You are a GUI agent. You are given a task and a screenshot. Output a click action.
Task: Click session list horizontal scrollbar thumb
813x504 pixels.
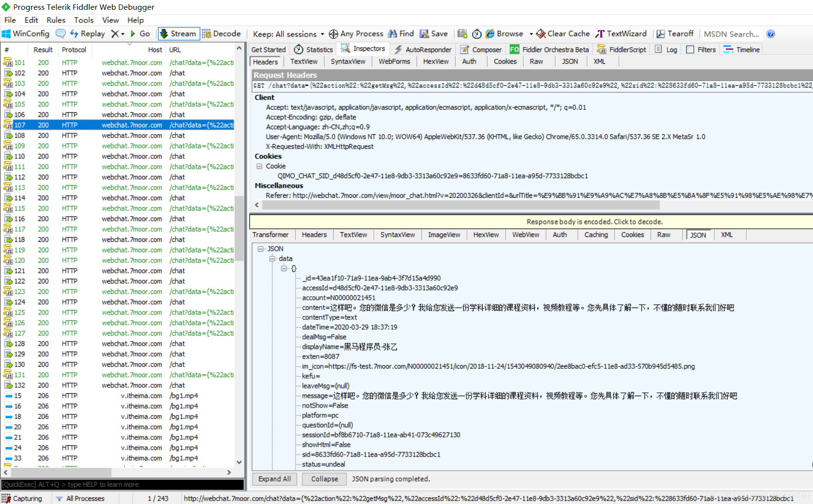[62, 473]
